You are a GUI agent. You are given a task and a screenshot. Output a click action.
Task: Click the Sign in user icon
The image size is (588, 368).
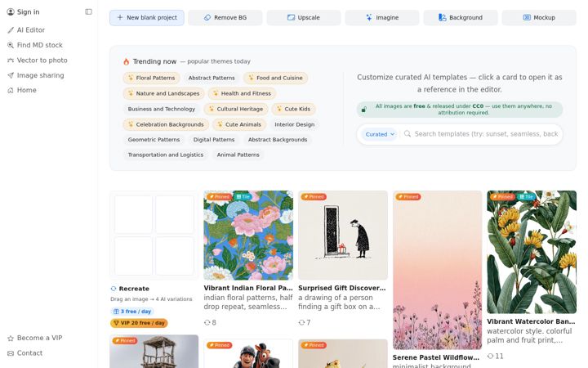click(11, 12)
